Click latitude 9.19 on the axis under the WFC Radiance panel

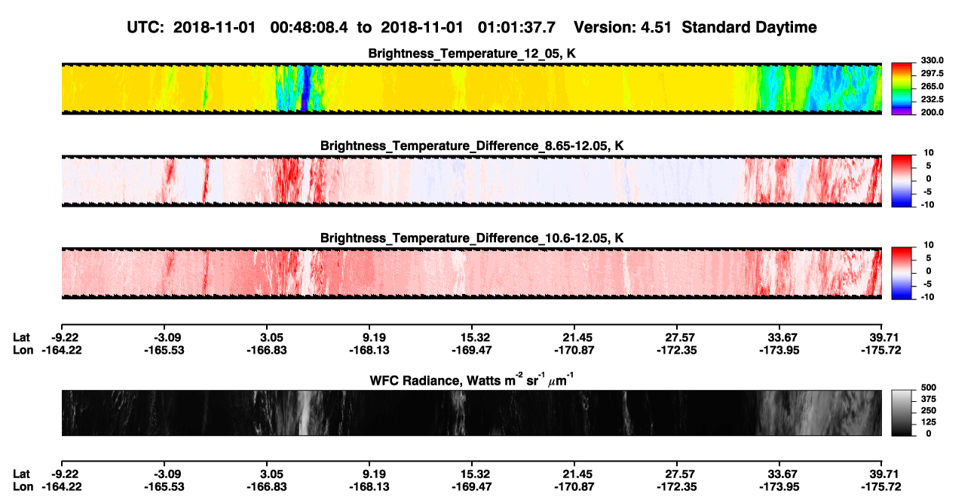point(369,474)
